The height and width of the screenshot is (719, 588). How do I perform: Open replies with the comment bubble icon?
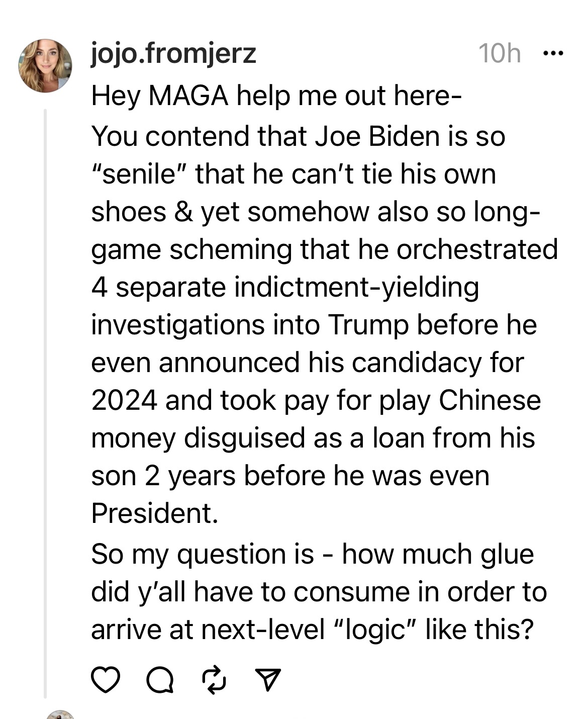click(x=160, y=680)
